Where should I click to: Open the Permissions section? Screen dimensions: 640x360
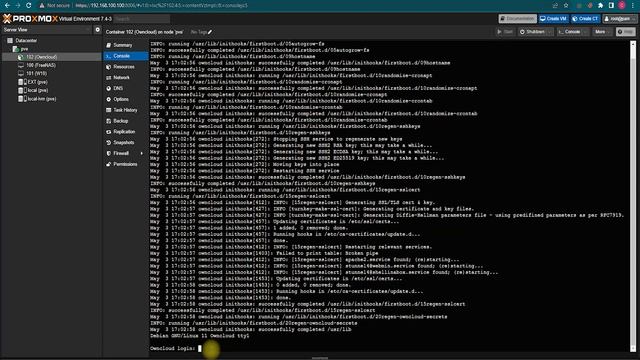[x=125, y=164]
